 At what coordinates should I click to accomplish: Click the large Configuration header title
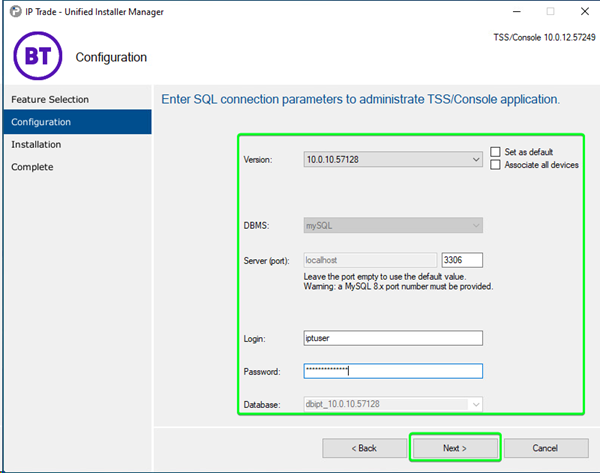tap(111, 57)
